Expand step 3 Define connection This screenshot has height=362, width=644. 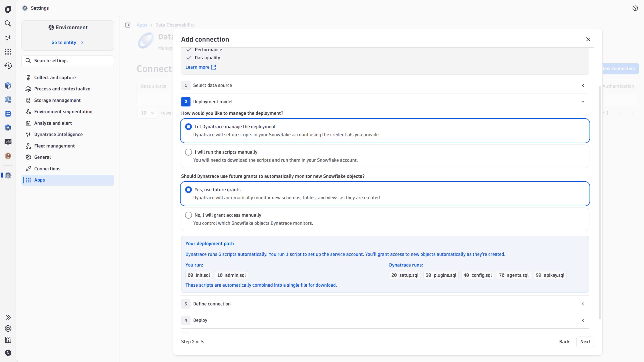click(x=385, y=304)
